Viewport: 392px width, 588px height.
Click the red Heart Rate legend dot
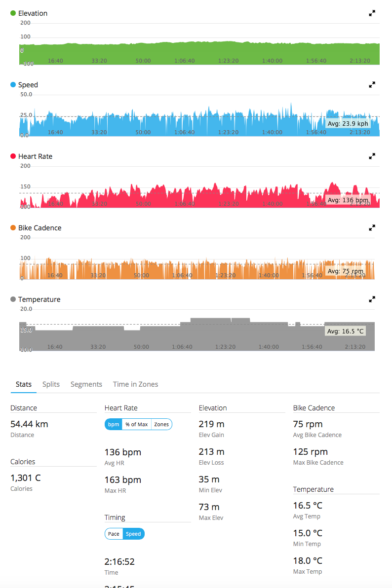[x=13, y=156]
